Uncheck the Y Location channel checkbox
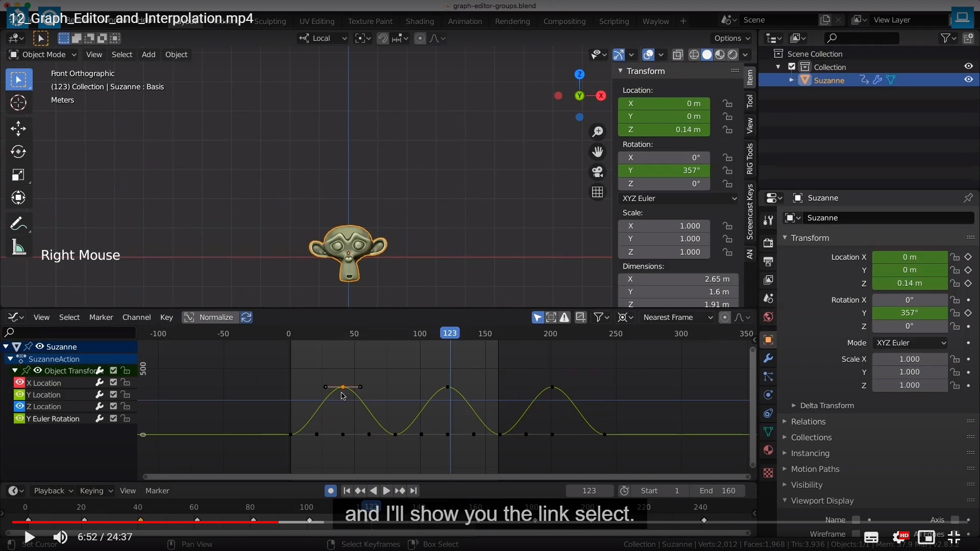This screenshot has width=980, height=551. [113, 394]
